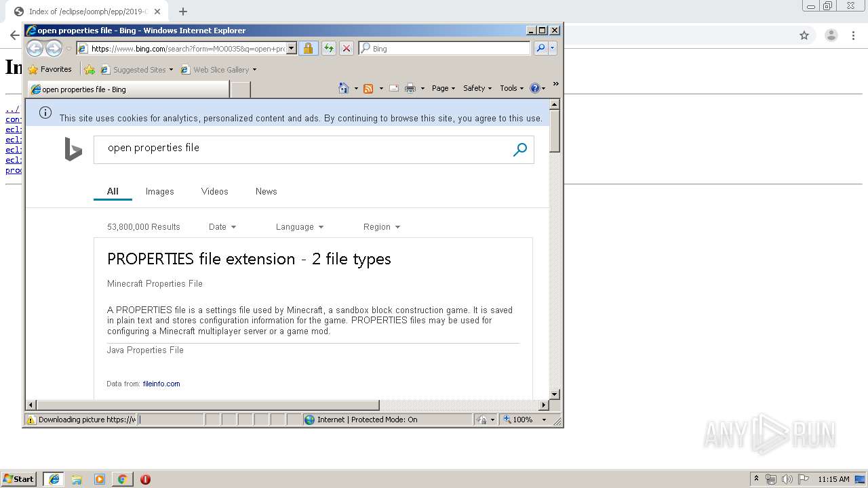Open the Favorites star button
The height and width of the screenshot is (488, 868).
50,69
